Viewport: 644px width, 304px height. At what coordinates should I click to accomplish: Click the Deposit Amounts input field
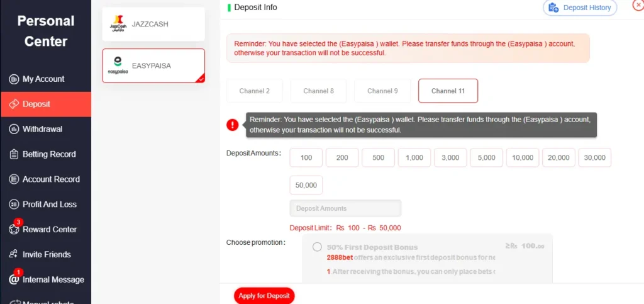pyautogui.click(x=345, y=208)
